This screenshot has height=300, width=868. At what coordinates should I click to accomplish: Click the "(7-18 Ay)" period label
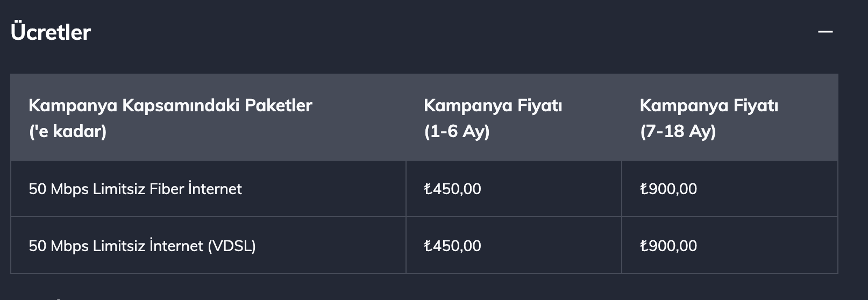(678, 131)
